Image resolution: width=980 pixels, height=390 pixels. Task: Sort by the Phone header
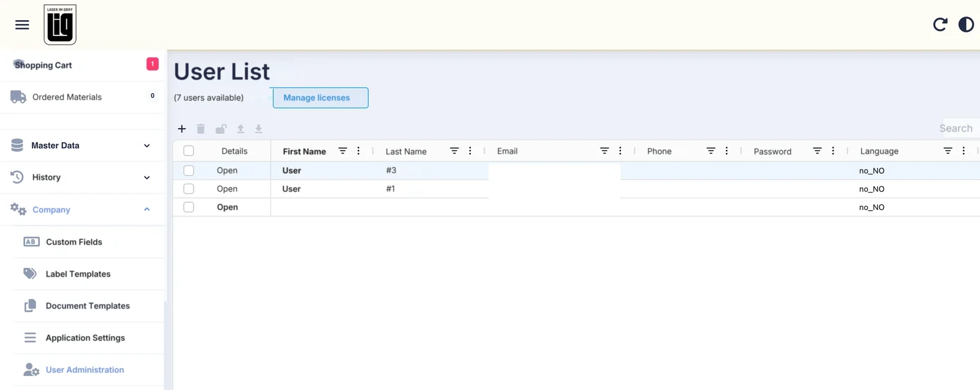pos(659,151)
